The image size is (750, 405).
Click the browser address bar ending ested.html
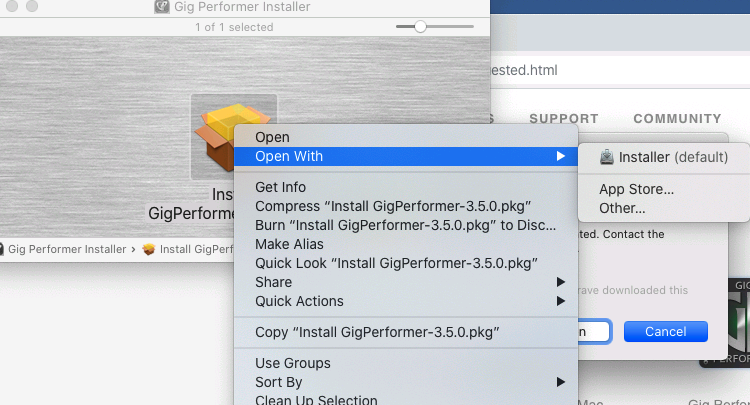coord(620,70)
